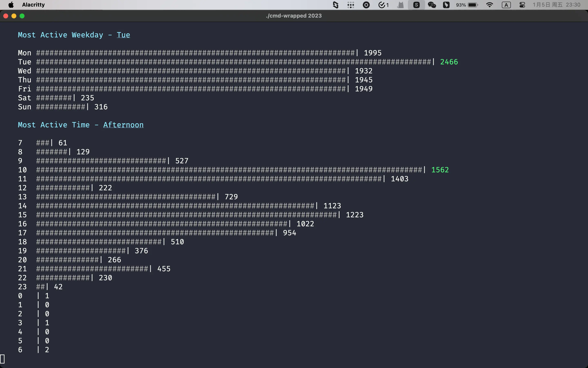Click the terminal cursor block at bottom left
Viewport: 588px width, 368px height.
point(2,359)
